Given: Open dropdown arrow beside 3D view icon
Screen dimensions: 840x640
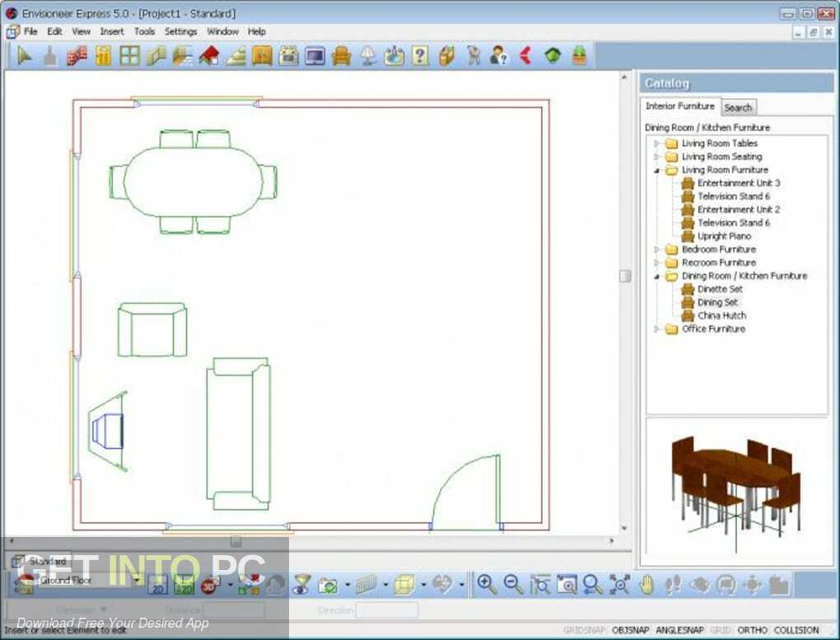Looking at the screenshot, I should (x=231, y=585).
